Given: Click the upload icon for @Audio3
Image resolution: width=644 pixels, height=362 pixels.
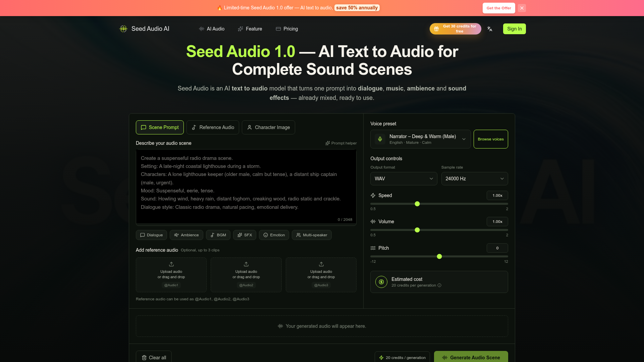Looking at the screenshot, I should [x=321, y=264].
